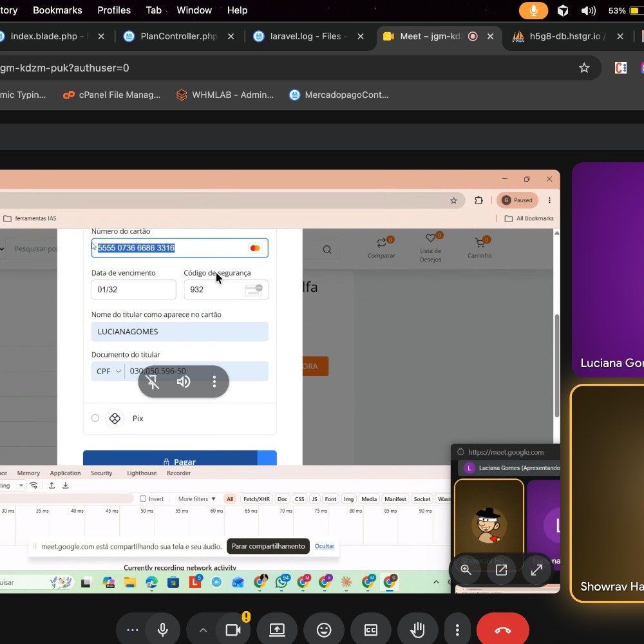
Task: Leave the call with the red hang-up button
Action: pos(503,630)
